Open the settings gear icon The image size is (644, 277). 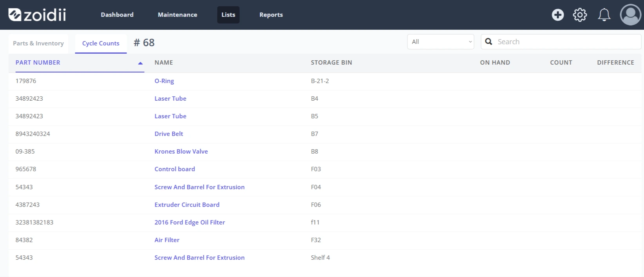[x=580, y=15]
